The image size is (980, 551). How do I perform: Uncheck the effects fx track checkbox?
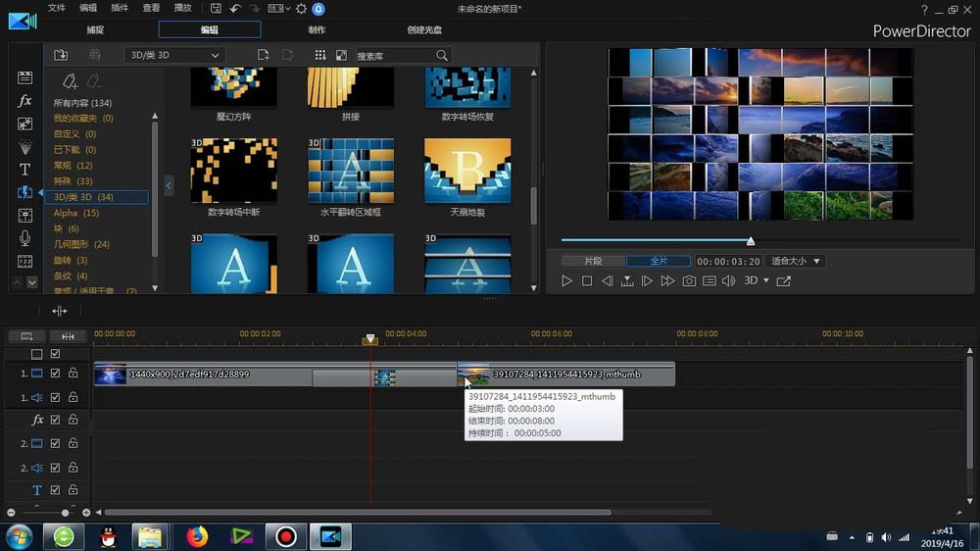click(56, 420)
